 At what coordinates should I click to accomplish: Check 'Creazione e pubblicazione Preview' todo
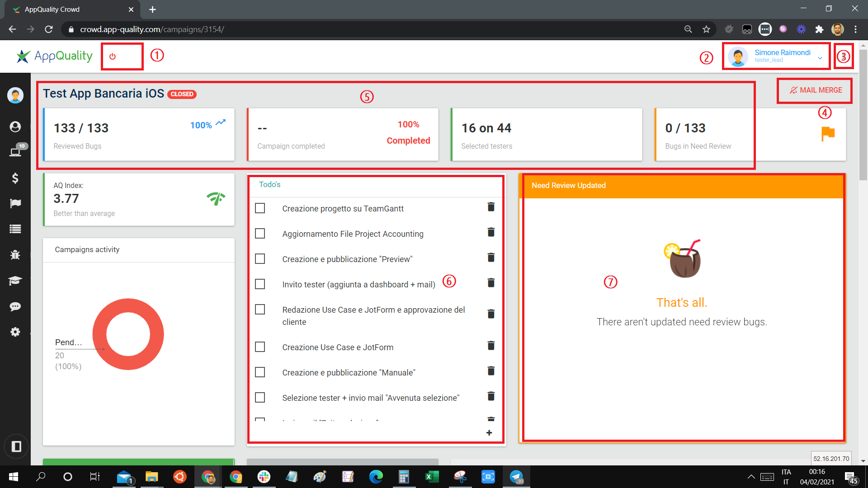pos(260,259)
